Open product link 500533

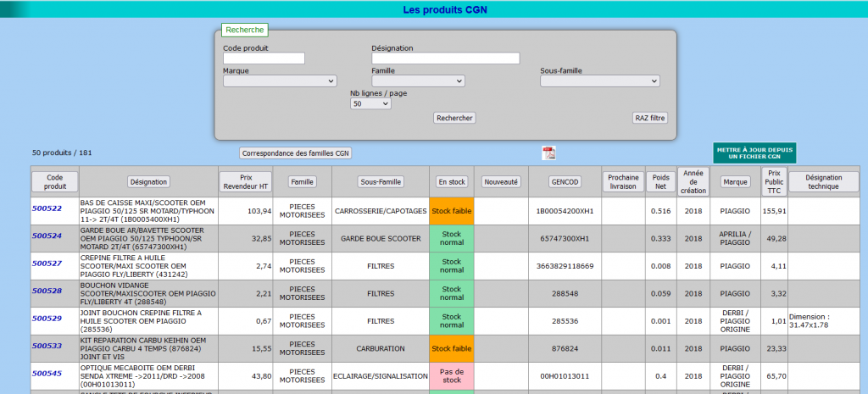point(47,346)
